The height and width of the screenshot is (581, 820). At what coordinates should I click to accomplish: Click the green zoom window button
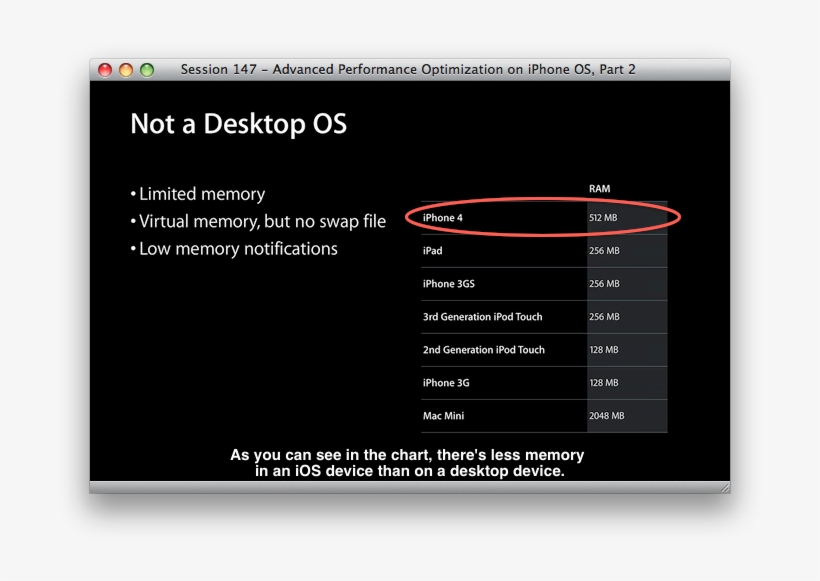point(147,70)
